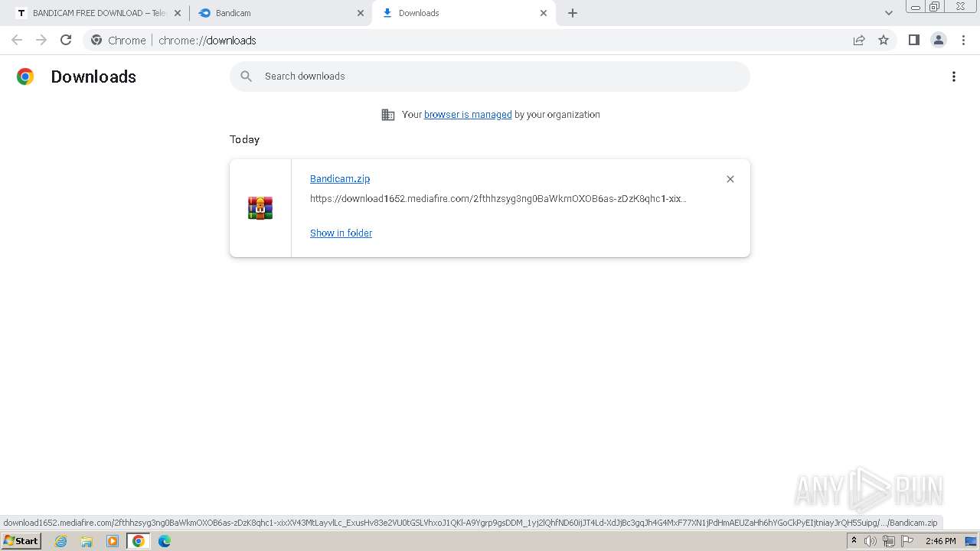
Task: Open the tab search chevron
Action: click(889, 13)
